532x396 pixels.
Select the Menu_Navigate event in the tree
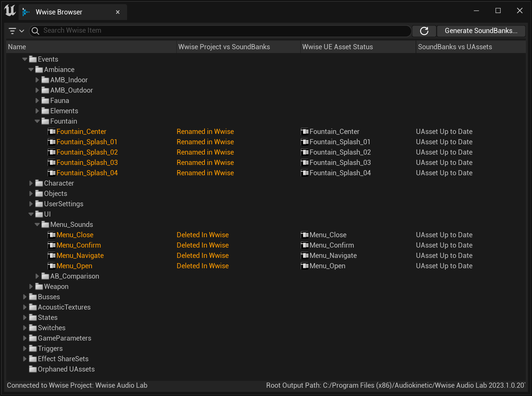[x=80, y=256]
